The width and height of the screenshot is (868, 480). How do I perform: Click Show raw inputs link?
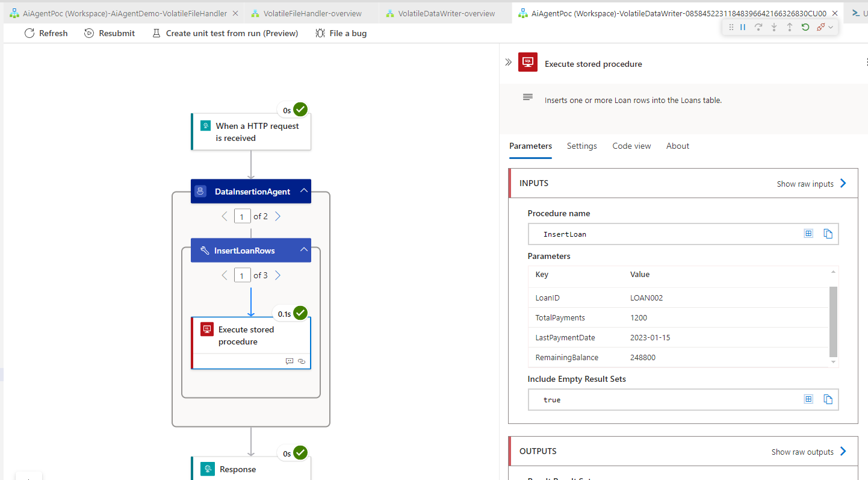(x=811, y=184)
